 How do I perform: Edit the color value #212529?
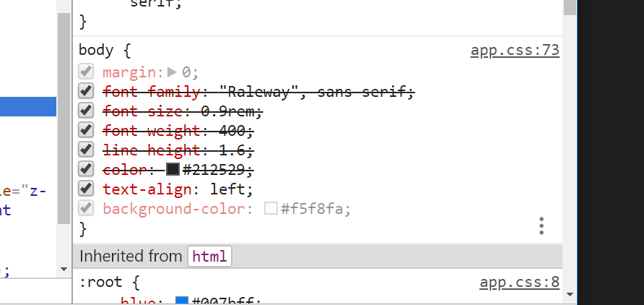click(214, 170)
